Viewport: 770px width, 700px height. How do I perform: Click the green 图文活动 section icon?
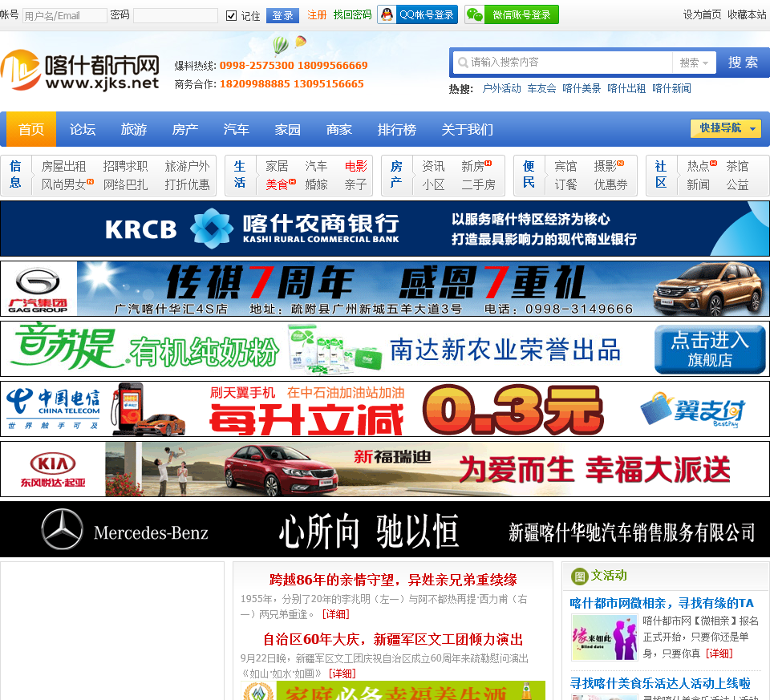click(x=579, y=576)
